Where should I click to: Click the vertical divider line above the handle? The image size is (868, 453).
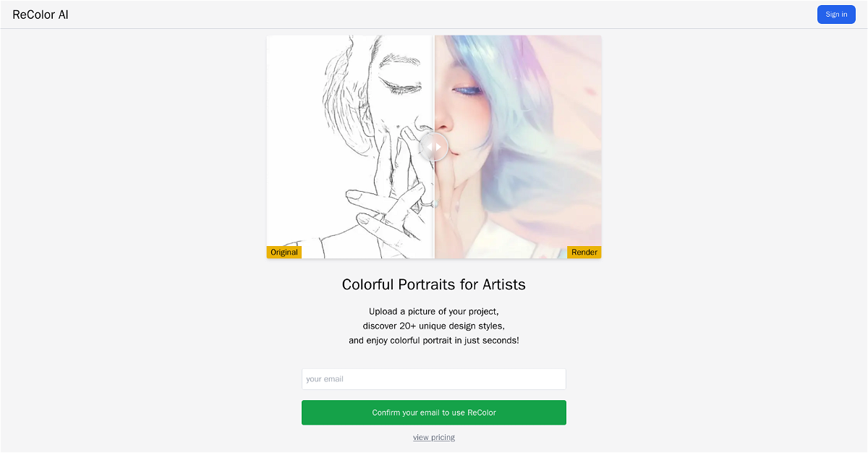[434, 80]
